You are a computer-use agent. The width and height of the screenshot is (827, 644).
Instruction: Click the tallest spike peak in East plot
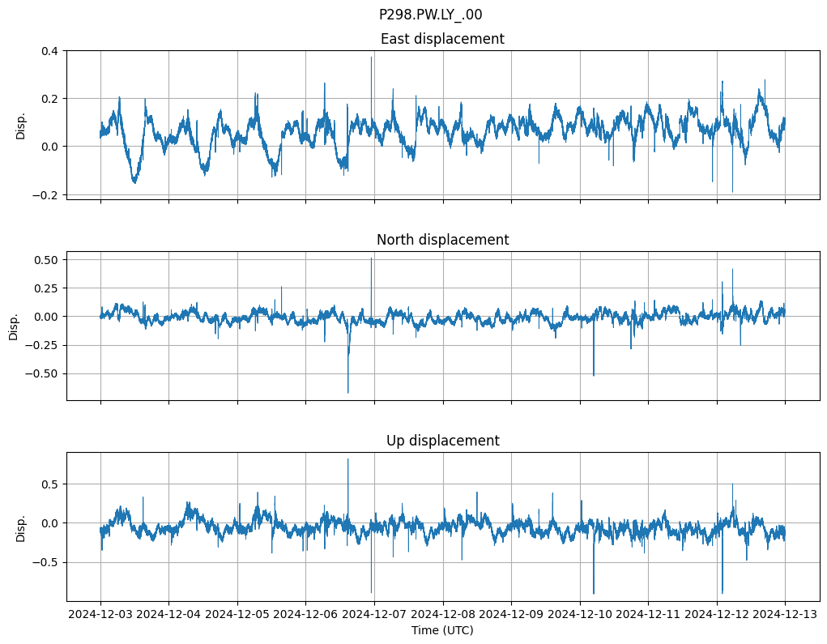click(x=372, y=58)
